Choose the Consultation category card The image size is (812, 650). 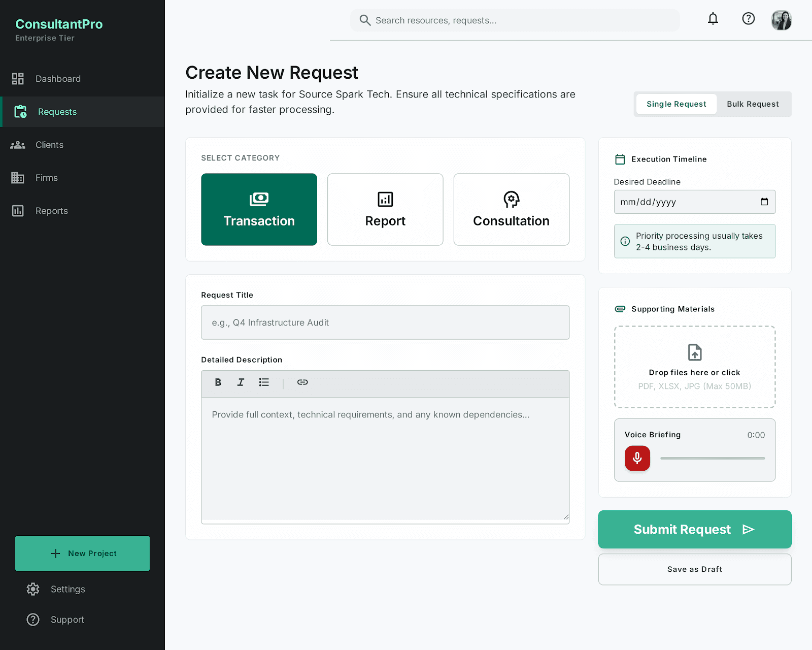click(x=512, y=209)
